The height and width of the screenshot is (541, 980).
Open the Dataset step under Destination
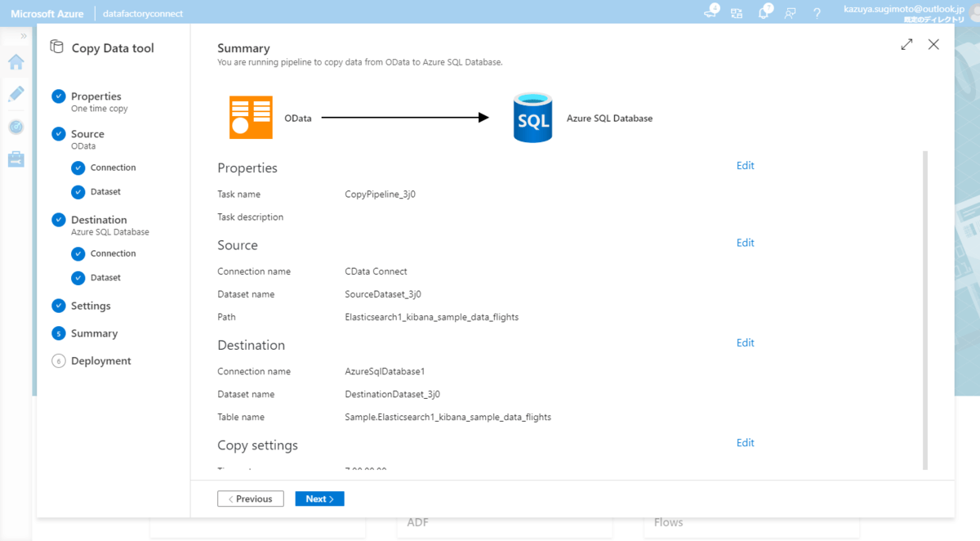96,278
